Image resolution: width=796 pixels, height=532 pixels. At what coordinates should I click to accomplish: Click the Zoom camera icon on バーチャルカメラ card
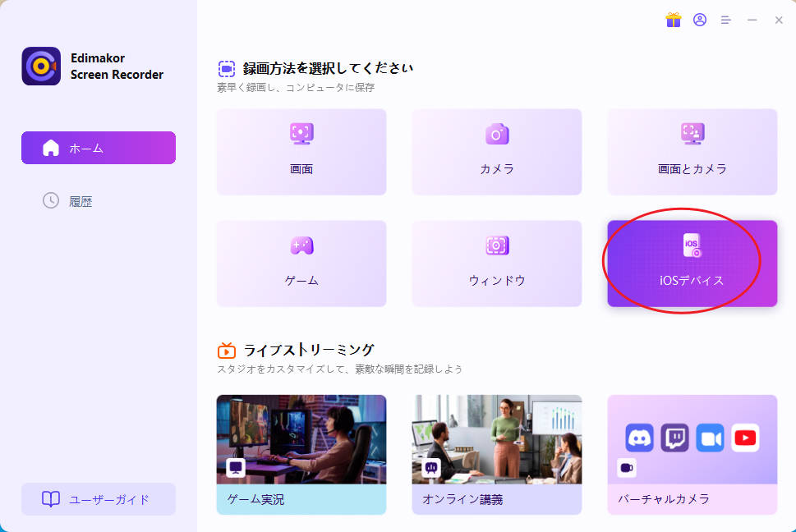pyautogui.click(x=711, y=438)
